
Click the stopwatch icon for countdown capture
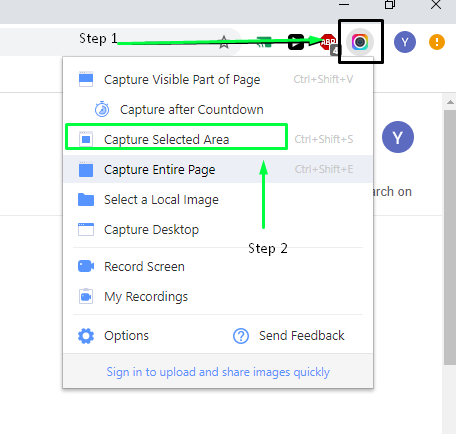coord(102,109)
